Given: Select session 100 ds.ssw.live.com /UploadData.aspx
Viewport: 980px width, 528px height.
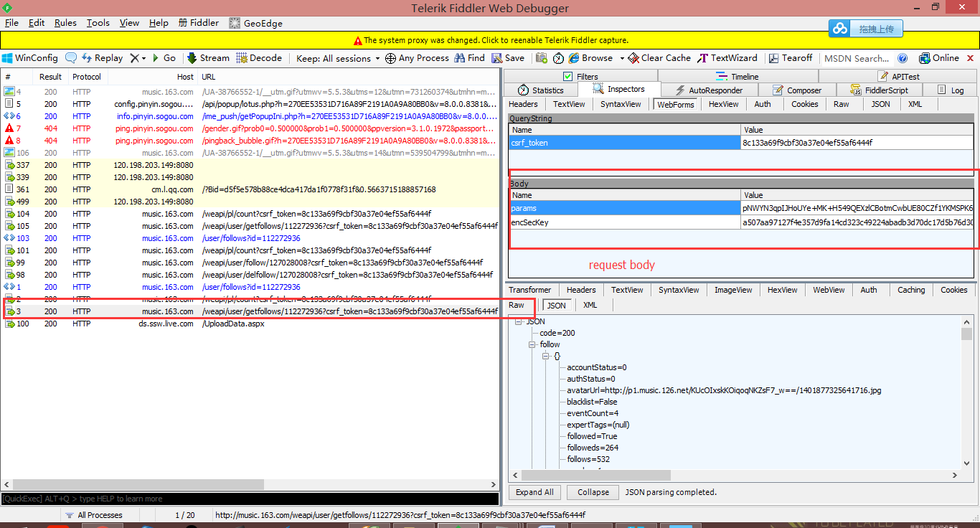Looking at the screenshot, I should 250,324.
